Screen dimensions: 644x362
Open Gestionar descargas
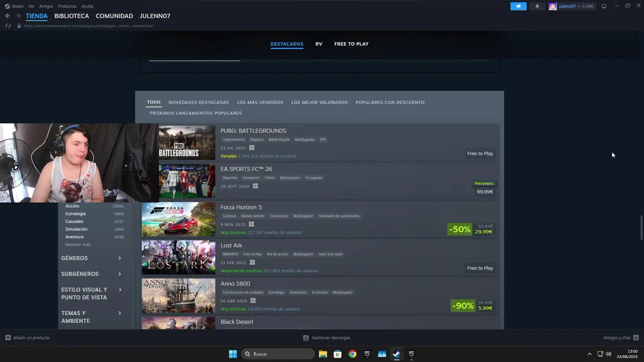coord(331,338)
